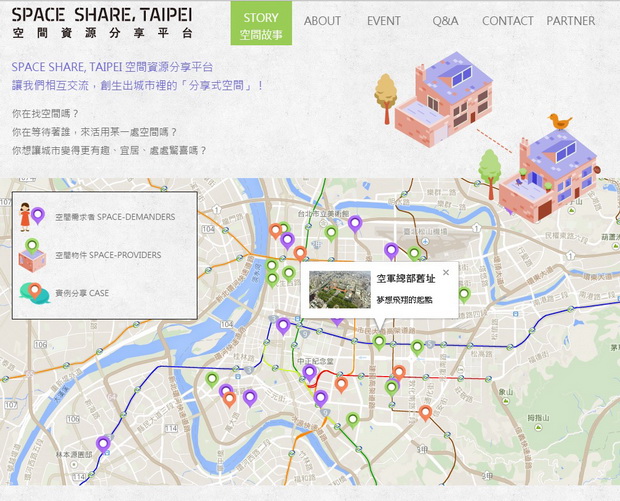Open the STORY 空間故事 tab
This screenshot has height=501, width=620.
261,23
